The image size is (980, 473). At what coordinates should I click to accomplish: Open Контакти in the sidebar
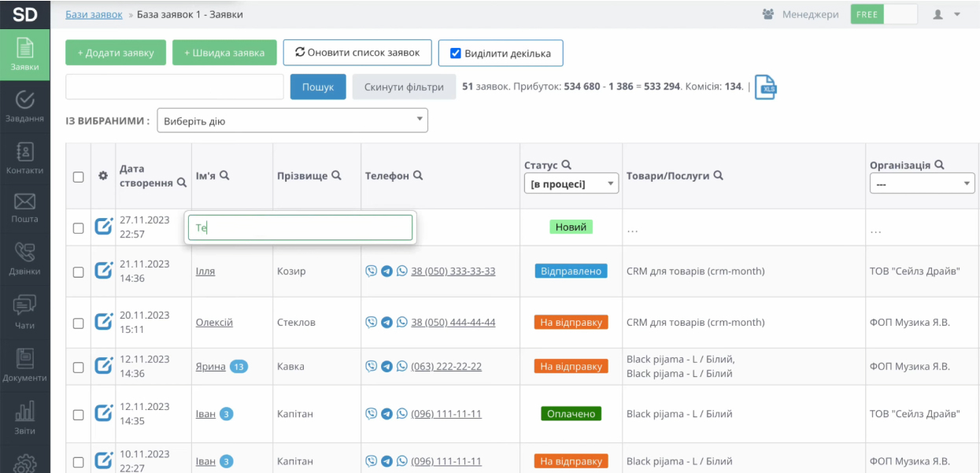pos(25,157)
